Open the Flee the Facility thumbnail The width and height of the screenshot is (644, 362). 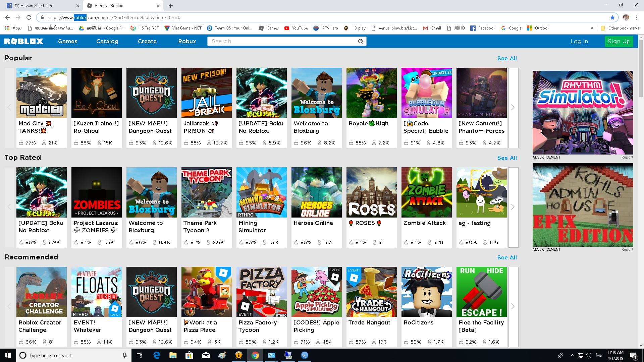coord(482,292)
